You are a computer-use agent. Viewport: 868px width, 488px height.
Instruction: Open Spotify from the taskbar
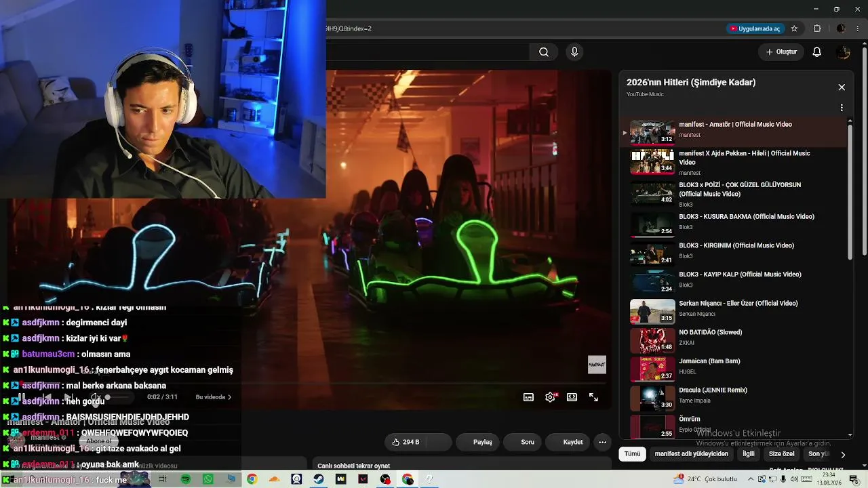click(x=186, y=479)
